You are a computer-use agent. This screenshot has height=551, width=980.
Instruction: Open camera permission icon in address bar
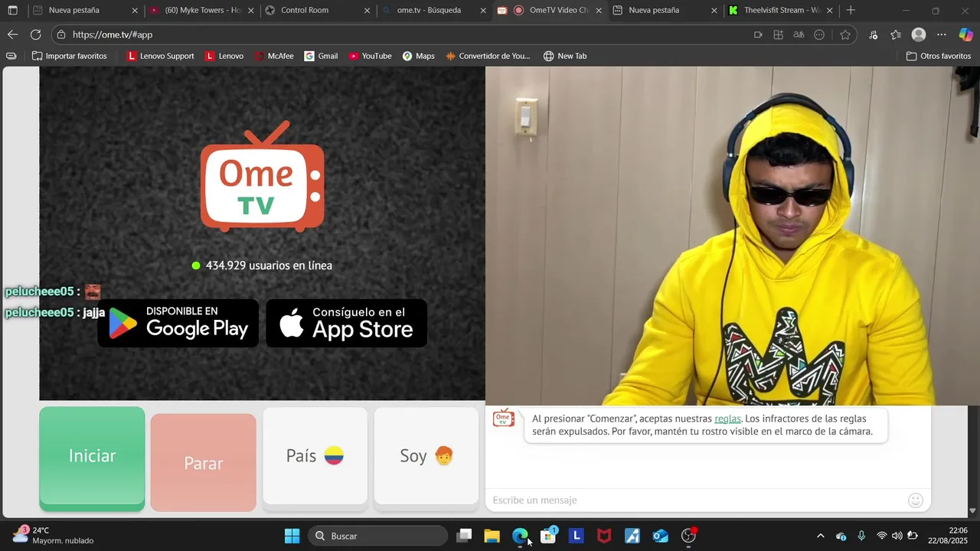(758, 34)
